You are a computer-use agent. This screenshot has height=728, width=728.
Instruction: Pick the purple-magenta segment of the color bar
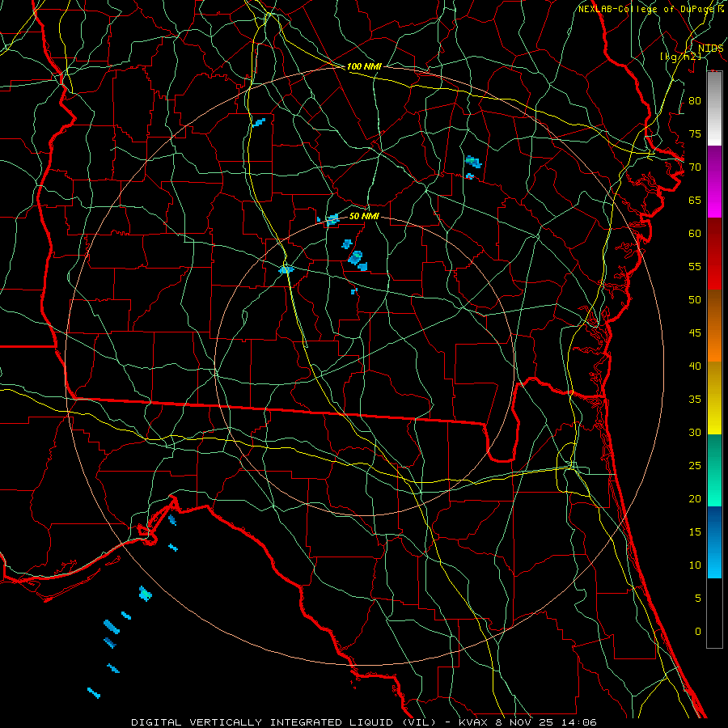coord(714,182)
